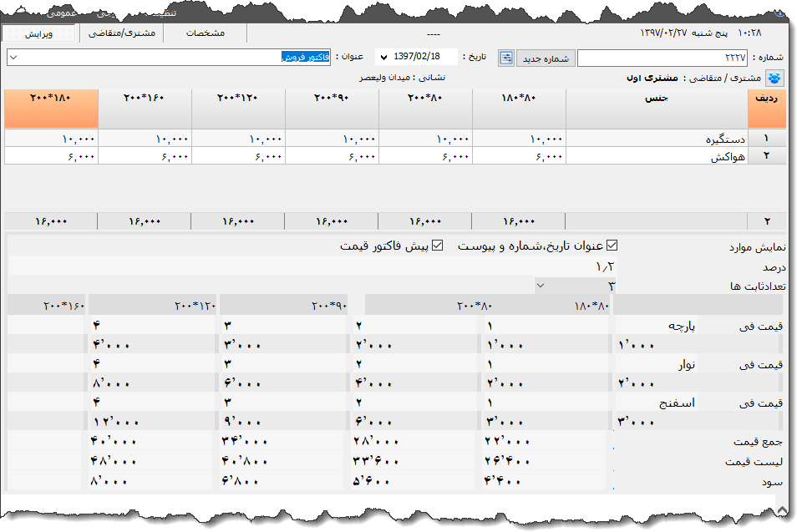This screenshot has width=797, height=532.
Task: Toggle the عنوان تاریخ،شماره و پیوست checkbox
Action: point(612,246)
